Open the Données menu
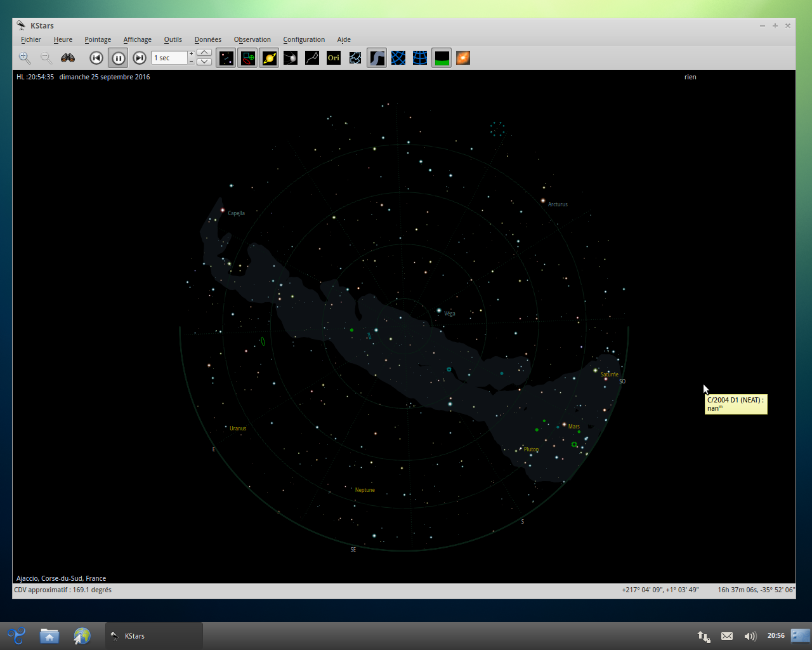Viewport: 812px width, 650px height. [x=208, y=39]
